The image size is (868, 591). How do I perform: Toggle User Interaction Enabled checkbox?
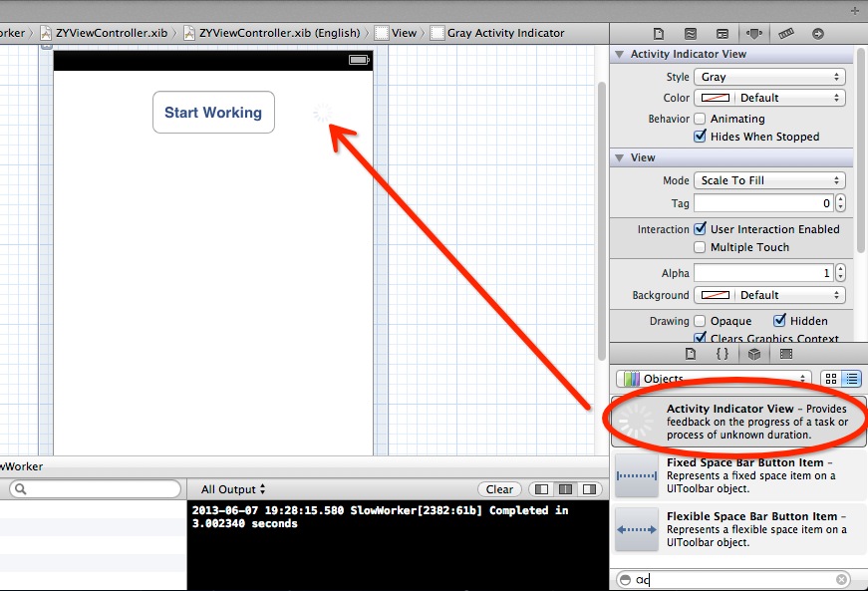tap(701, 229)
